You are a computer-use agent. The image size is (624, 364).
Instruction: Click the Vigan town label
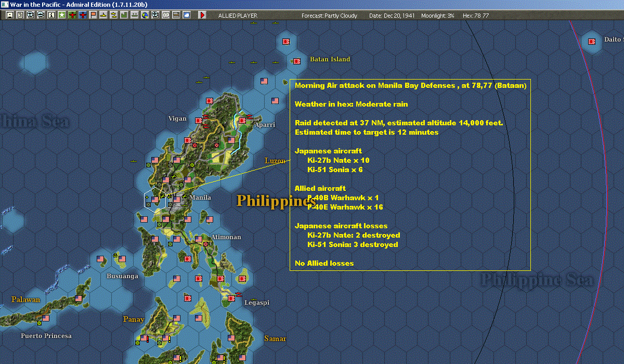(177, 119)
